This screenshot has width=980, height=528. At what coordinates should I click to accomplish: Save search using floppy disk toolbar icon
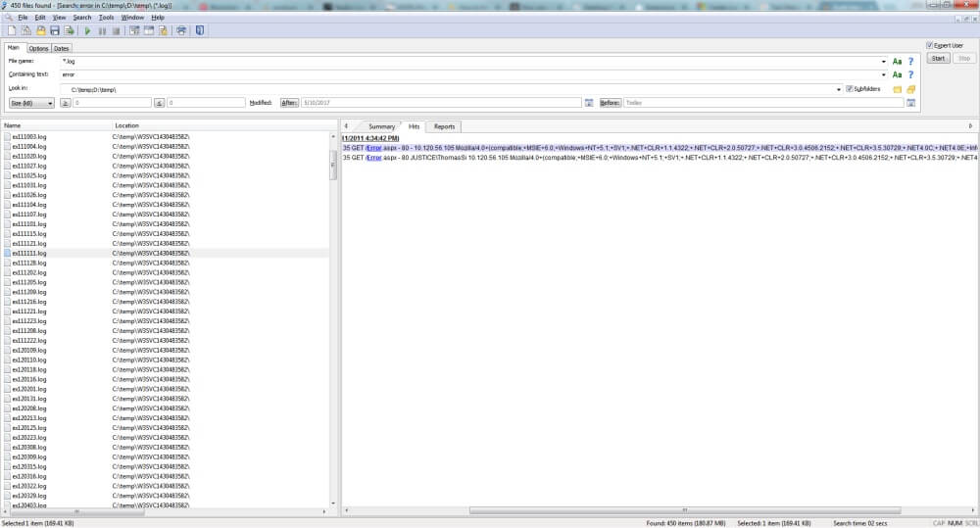(55, 30)
